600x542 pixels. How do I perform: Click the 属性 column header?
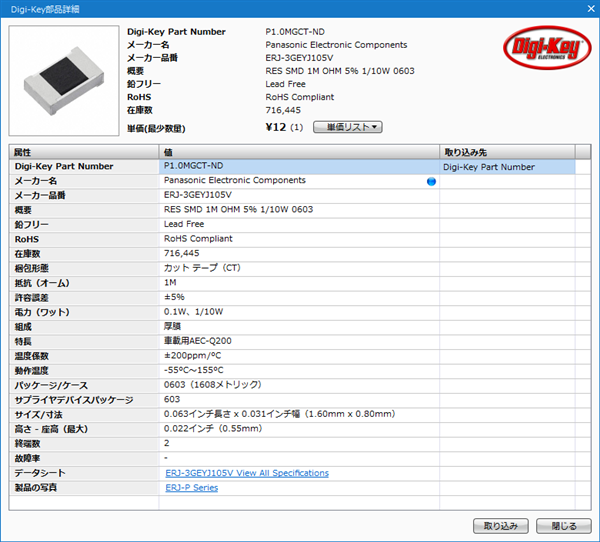point(84,152)
